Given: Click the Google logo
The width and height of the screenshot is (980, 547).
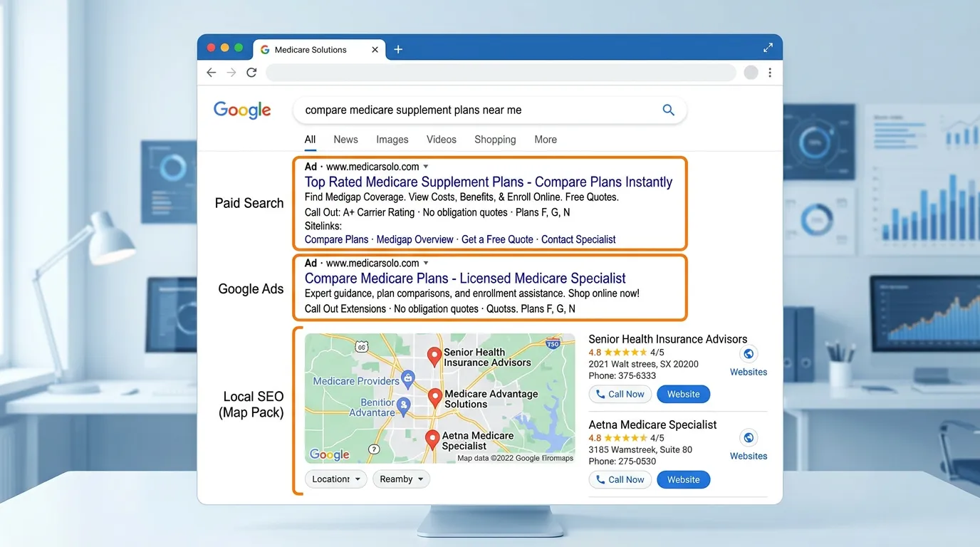Looking at the screenshot, I should click(x=242, y=110).
